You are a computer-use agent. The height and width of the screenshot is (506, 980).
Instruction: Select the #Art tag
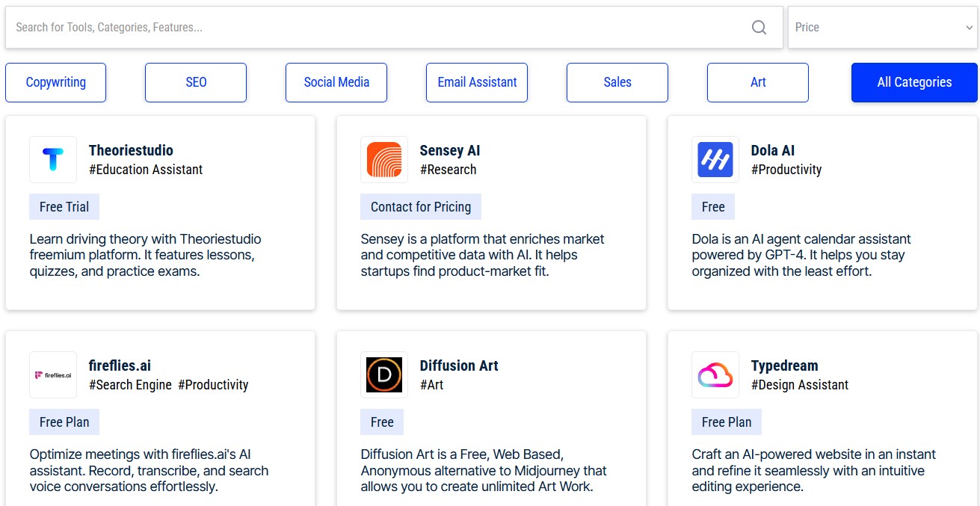click(x=432, y=385)
